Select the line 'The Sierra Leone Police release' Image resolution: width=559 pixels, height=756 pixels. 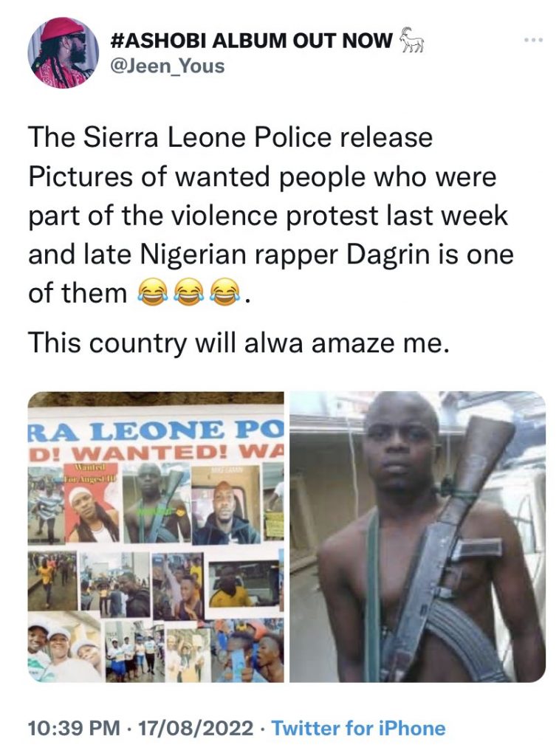click(230, 137)
